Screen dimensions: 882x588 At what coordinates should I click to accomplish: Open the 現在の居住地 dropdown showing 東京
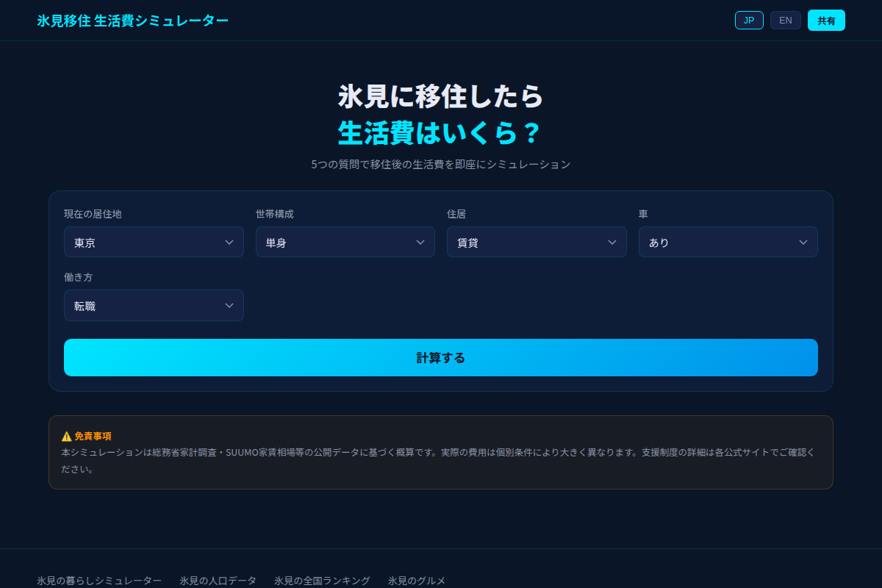pos(154,241)
